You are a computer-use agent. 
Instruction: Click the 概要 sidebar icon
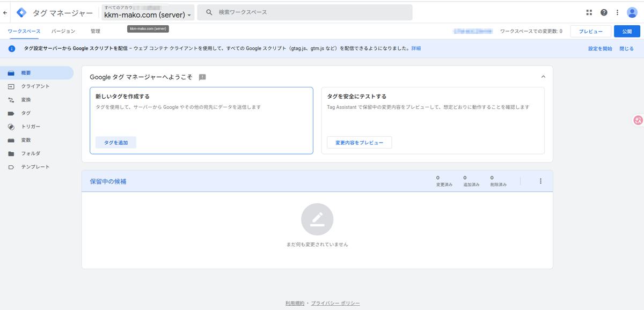pos(11,73)
